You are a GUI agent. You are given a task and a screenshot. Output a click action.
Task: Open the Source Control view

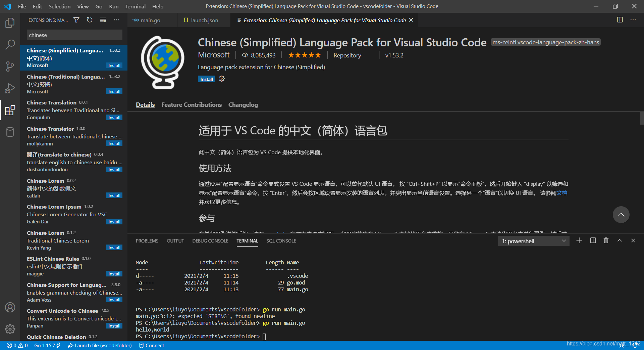(x=10, y=66)
